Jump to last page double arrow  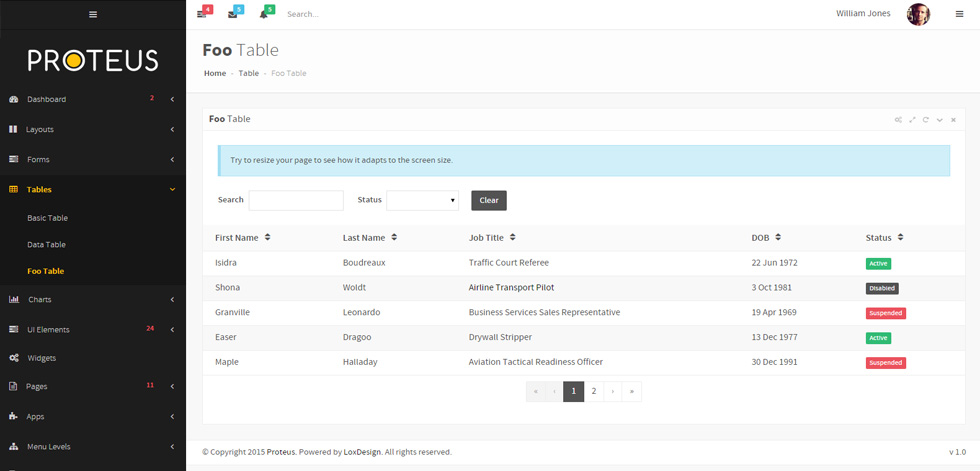(x=632, y=392)
